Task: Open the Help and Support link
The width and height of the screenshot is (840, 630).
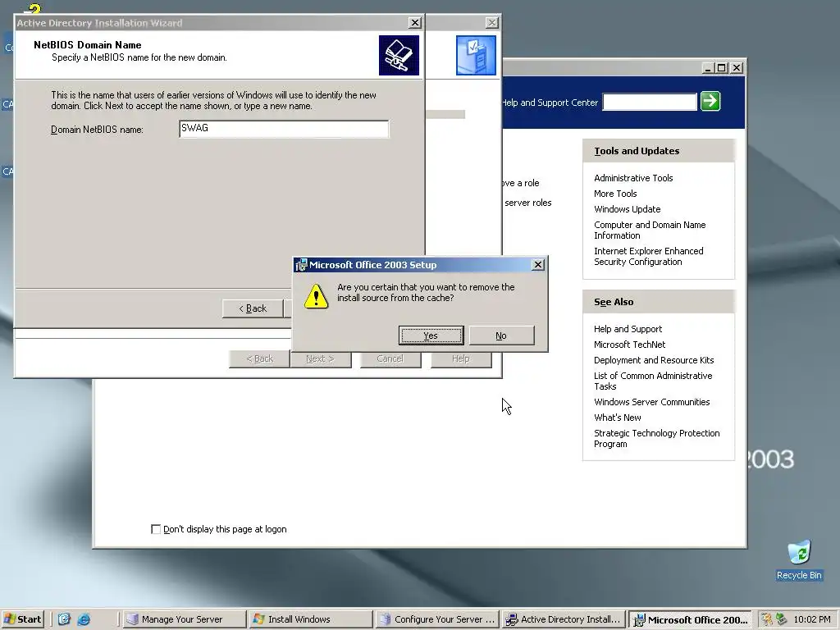Action: point(628,329)
